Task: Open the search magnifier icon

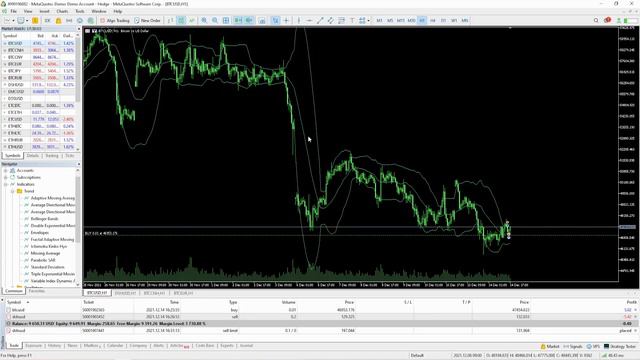Action: [596, 20]
